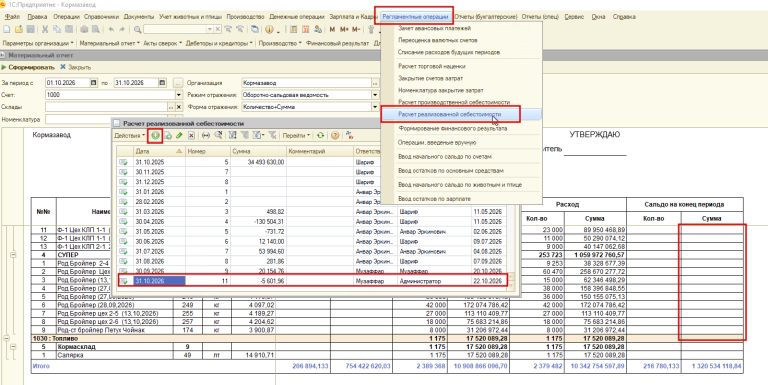Click the M+ memory button
768x385 pixels.
(x=344, y=29)
